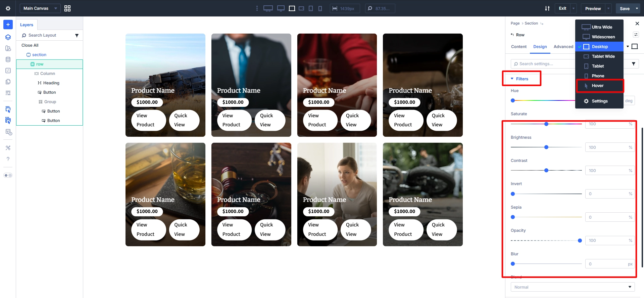Image resolution: width=644 pixels, height=298 pixels.
Task: Expand the Preview dropdown arrow
Action: 608,8
